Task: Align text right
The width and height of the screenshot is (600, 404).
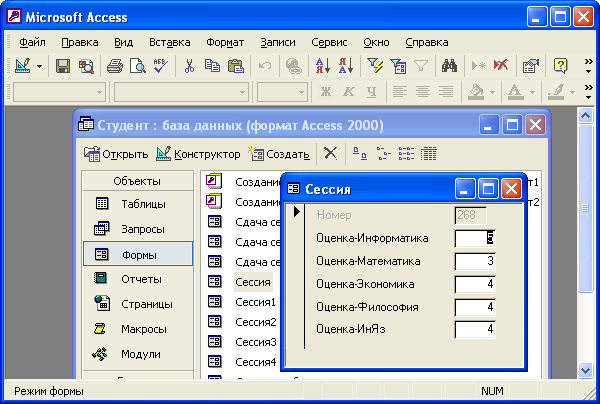Action: [446, 92]
